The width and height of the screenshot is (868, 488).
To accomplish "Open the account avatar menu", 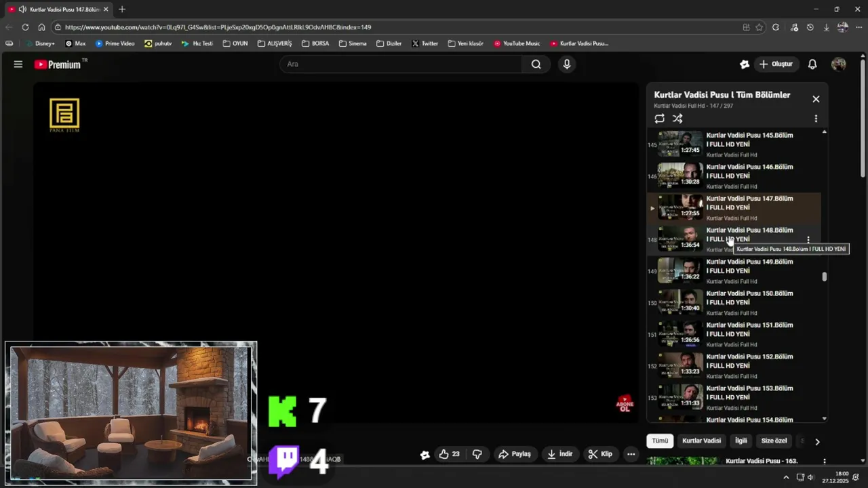I will pos(839,64).
